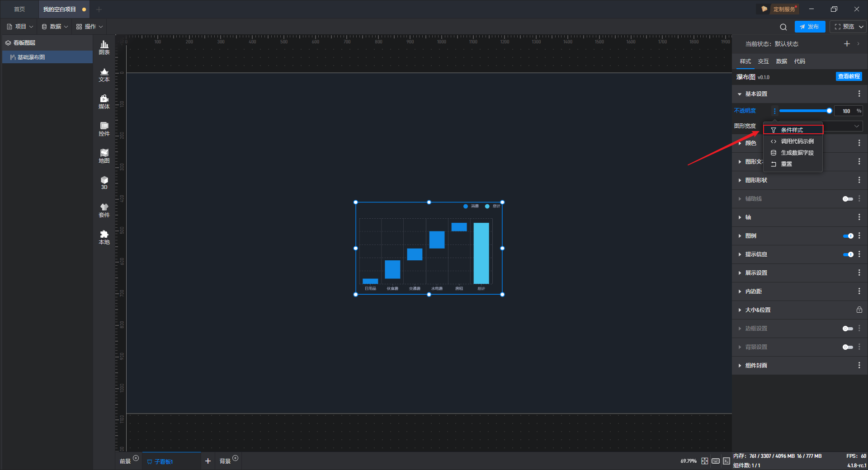Open the 项目 dropdown menu

coord(20,27)
